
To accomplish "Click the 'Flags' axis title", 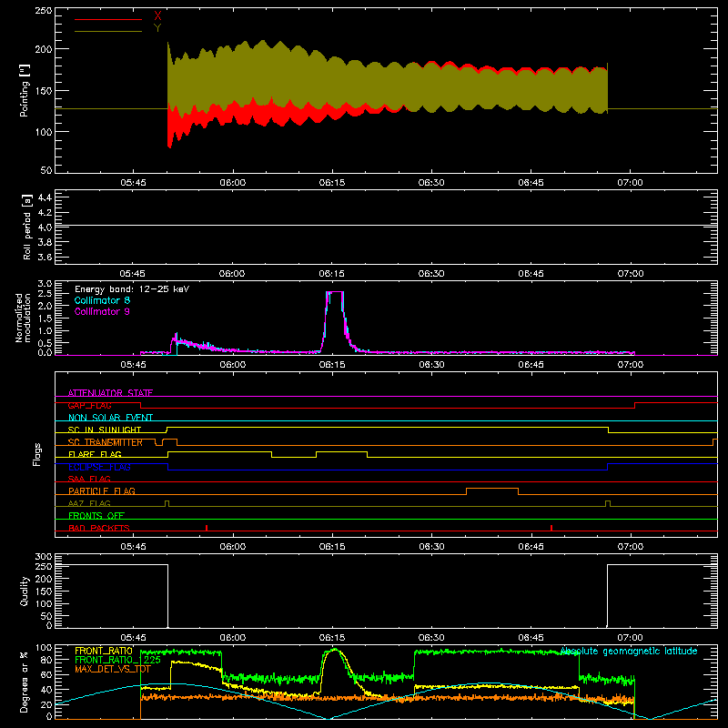I will click(x=36, y=454).
